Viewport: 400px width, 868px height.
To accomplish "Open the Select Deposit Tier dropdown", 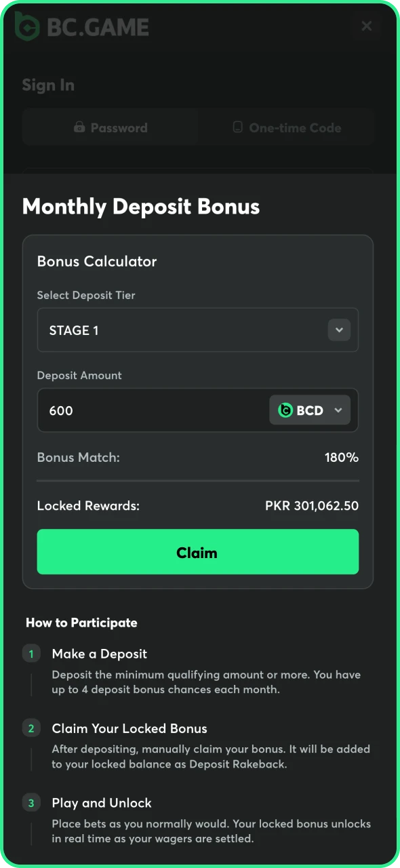I will [197, 330].
